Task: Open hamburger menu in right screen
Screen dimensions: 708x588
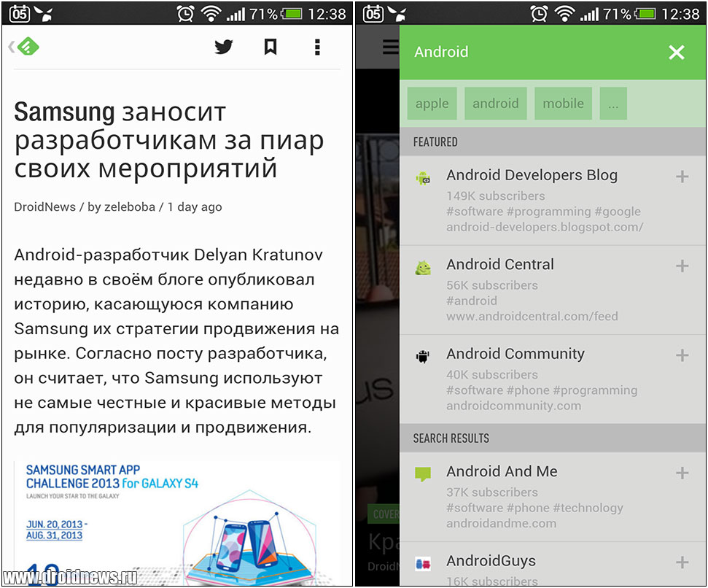Action: [x=391, y=47]
